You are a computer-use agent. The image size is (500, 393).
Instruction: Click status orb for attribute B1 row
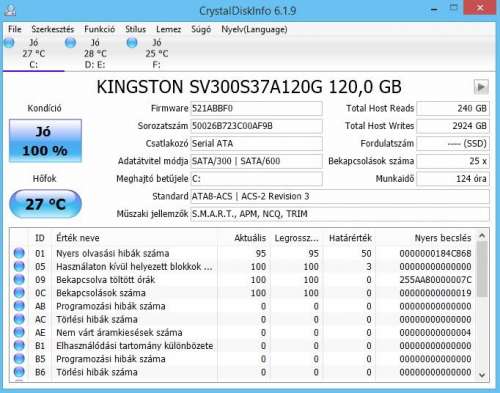tap(19, 345)
